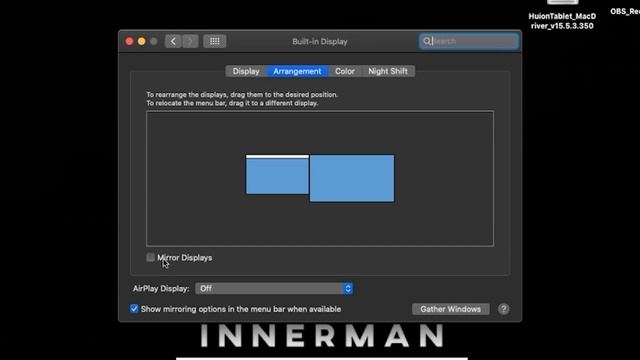Select the Arrangement tab
The height and width of the screenshot is (360, 640).
coord(297,71)
